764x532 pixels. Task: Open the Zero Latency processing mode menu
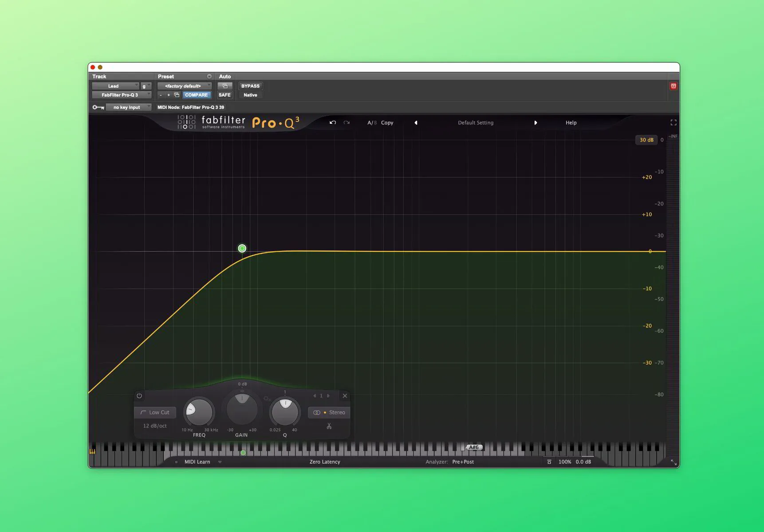coord(325,462)
